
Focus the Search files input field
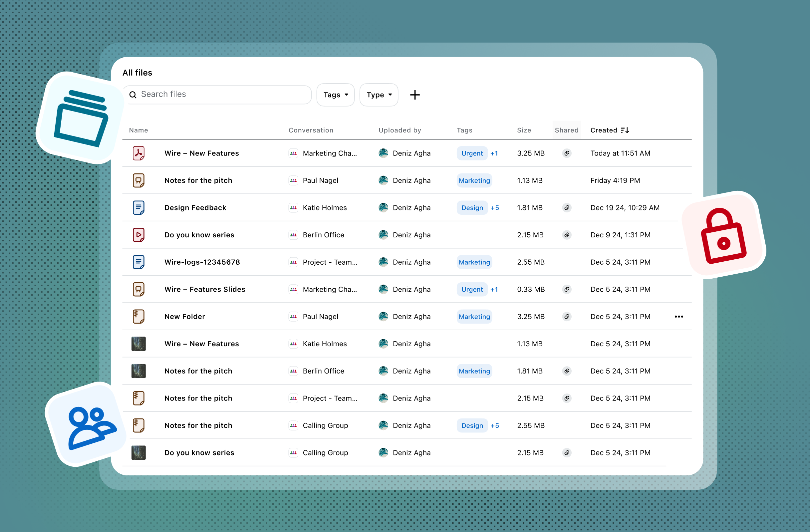(x=217, y=95)
